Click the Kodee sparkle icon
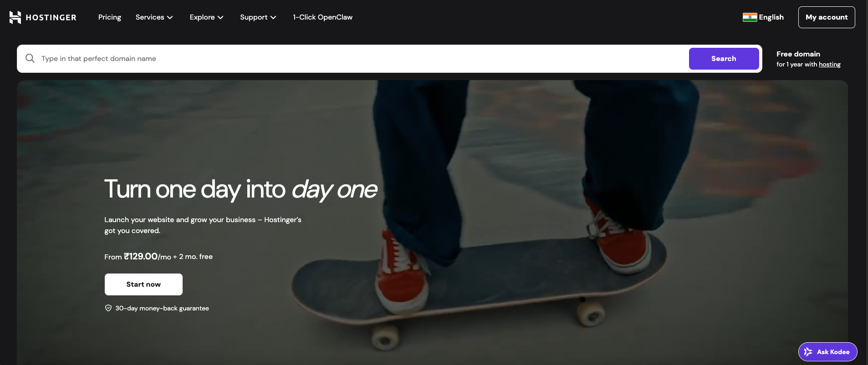The height and width of the screenshot is (365, 868). coord(808,352)
